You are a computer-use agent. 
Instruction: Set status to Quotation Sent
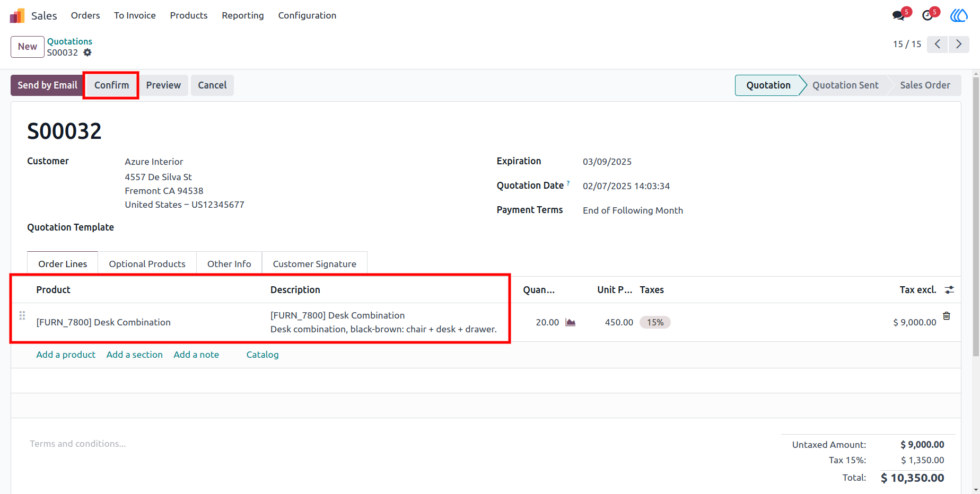pos(845,85)
